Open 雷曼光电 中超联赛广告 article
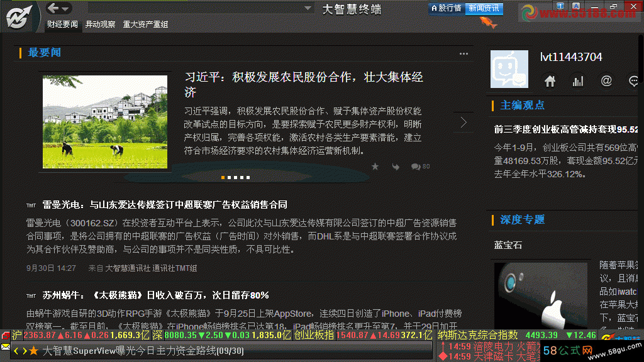The width and height of the screenshot is (644, 362). pyautogui.click(x=165, y=204)
